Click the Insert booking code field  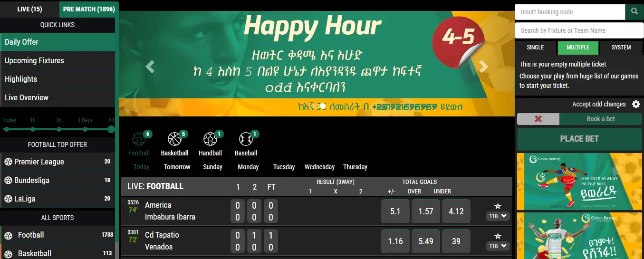pos(570,12)
